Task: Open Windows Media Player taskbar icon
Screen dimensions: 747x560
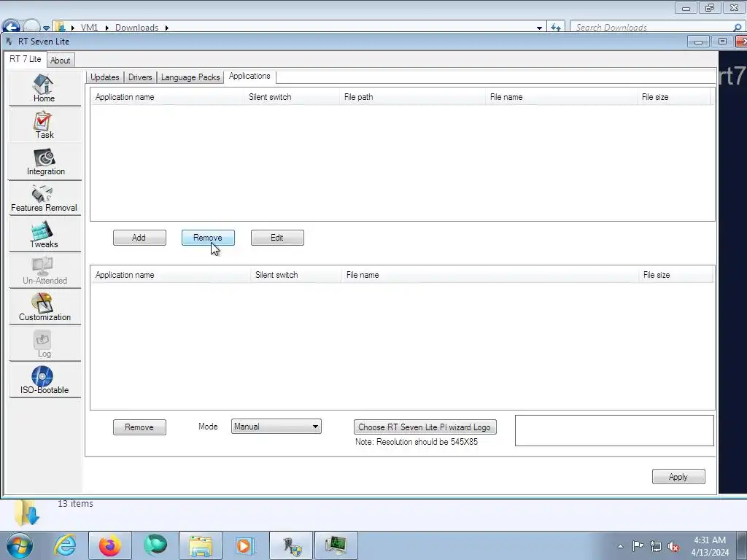Action: click(x=245, y=545)
